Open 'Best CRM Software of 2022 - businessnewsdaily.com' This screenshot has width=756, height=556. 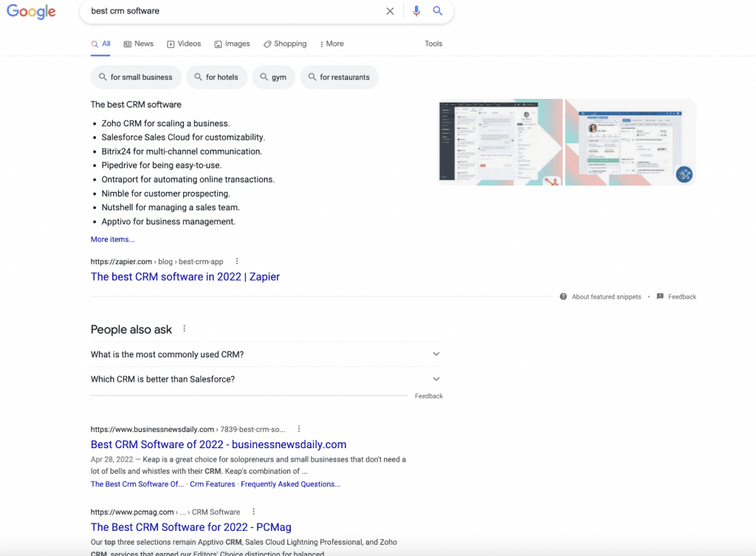pyautogui.click(x=219, y=445)
